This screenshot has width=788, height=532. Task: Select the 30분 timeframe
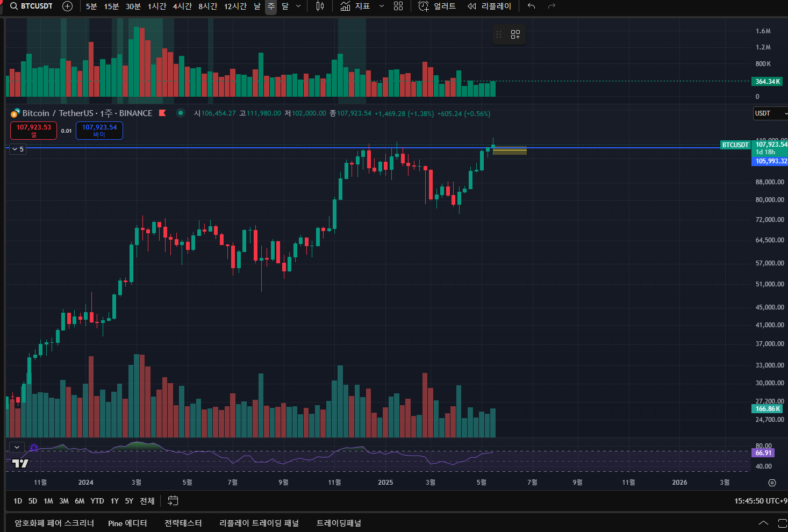[x=133, y=6]
